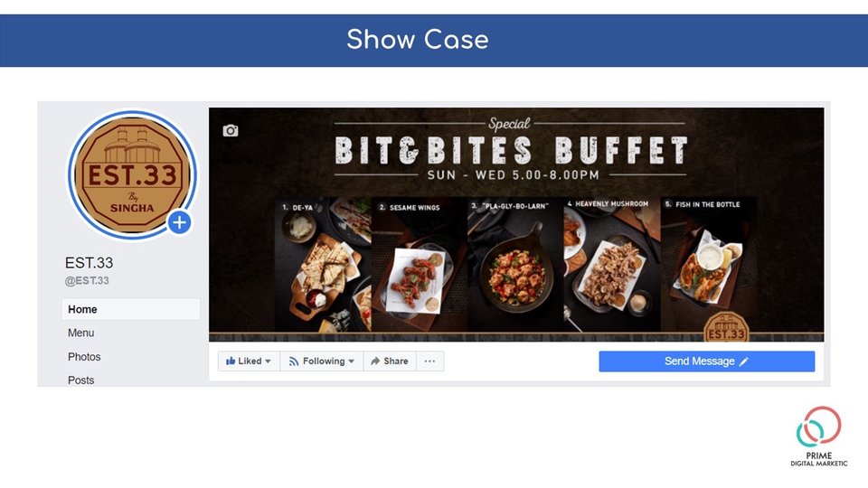Open the EST.33 profile picture
The width and height of the screenshot is (868, 488).
pos(132,174)
